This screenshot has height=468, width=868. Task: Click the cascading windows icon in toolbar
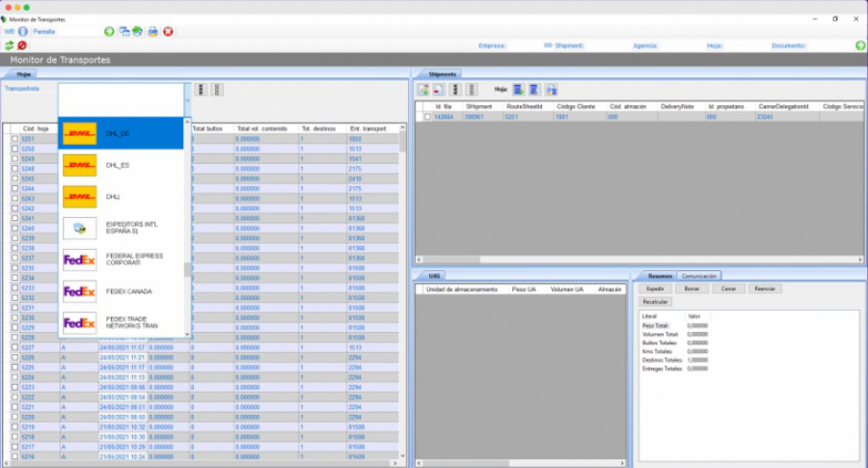pos(124,32)
